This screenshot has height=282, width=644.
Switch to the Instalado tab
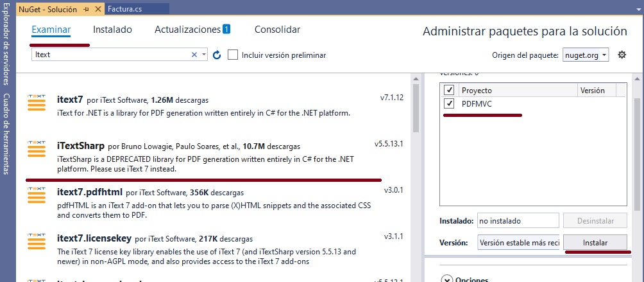112,30
